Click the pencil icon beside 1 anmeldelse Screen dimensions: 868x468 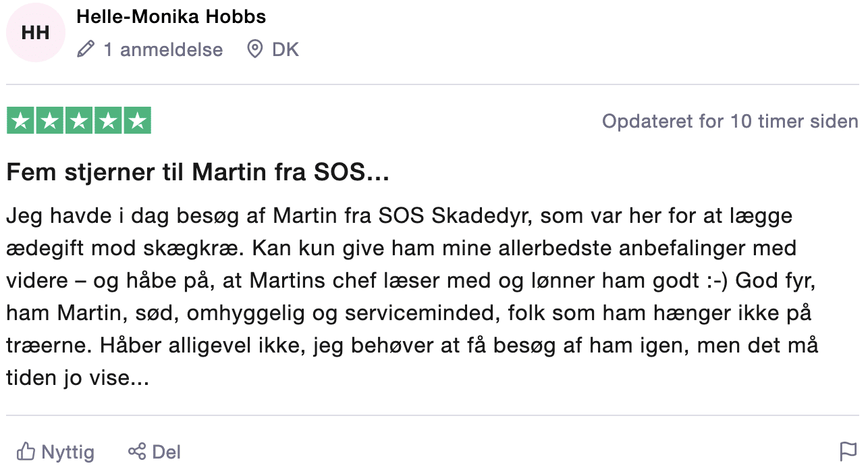coord(84,49)
